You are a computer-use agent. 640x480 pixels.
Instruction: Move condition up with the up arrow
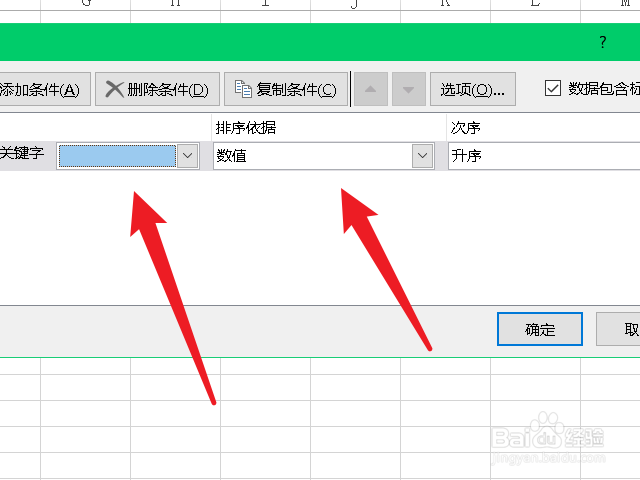tap(371, 89)
